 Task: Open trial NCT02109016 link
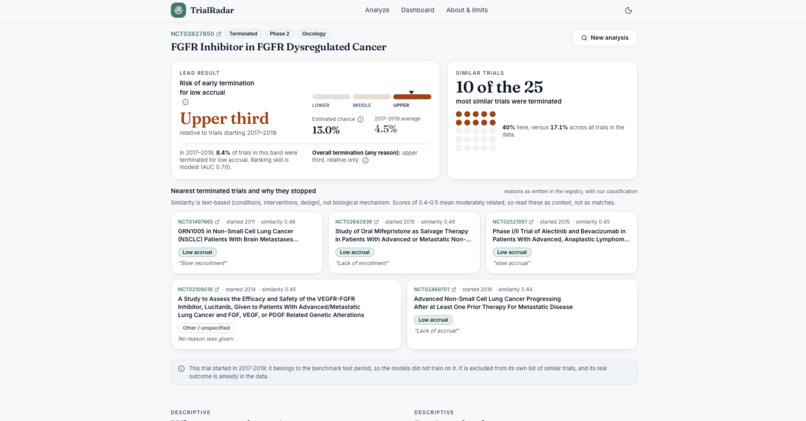[195, 289]
